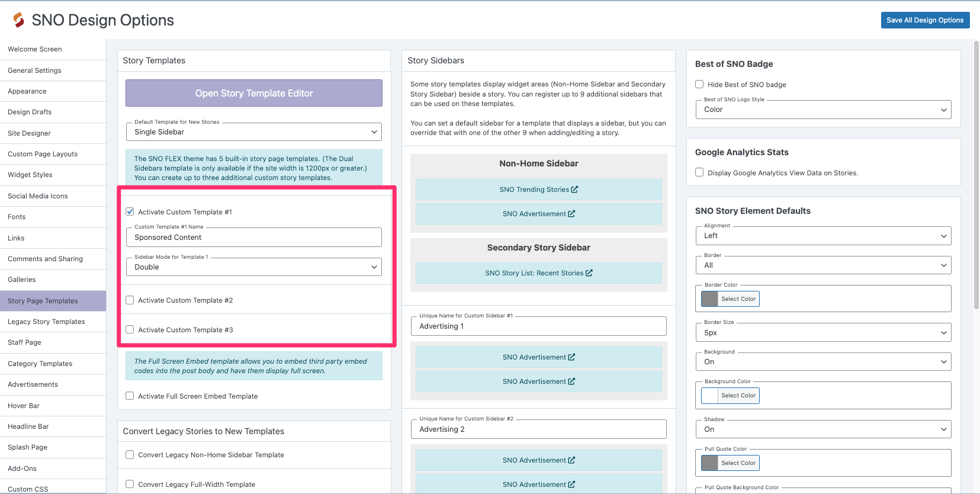
Task: Click the SNO logo icon in the header
Action: tap(19, 20)
